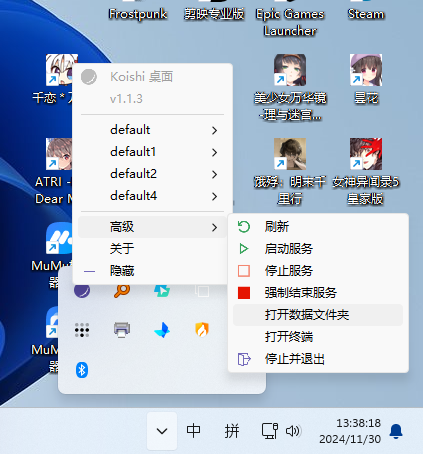
Task: Click the hollow square icon for 停止服务
Action: tap(244, 271)
